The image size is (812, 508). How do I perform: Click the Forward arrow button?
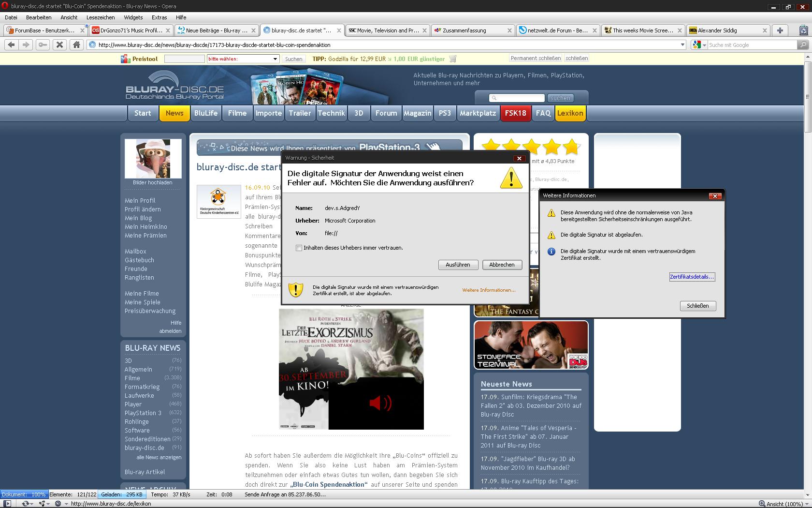pos(27,45)
